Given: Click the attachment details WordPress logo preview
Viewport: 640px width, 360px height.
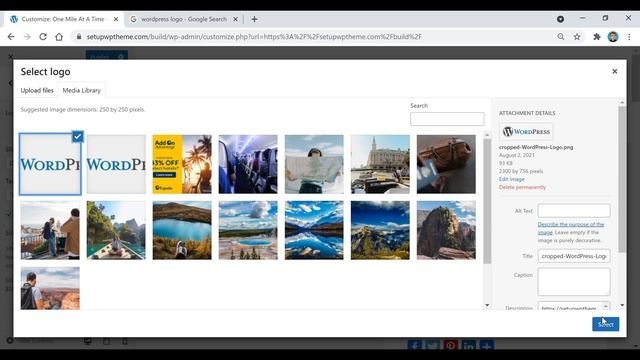Looking at the screenshot, I should click(x=526, y=132).
